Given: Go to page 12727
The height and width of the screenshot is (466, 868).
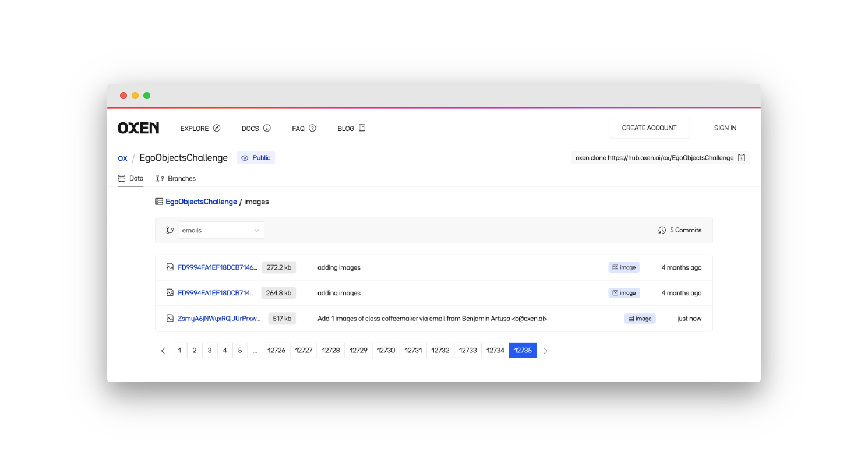Looking at the screenshot, I should pos(304,350).
